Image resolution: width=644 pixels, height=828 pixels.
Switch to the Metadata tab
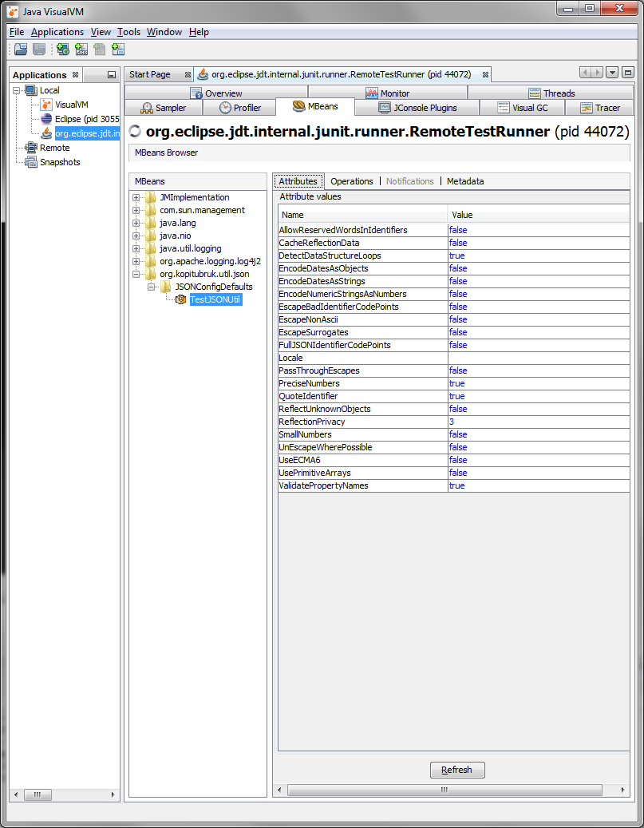pos(465,181)
